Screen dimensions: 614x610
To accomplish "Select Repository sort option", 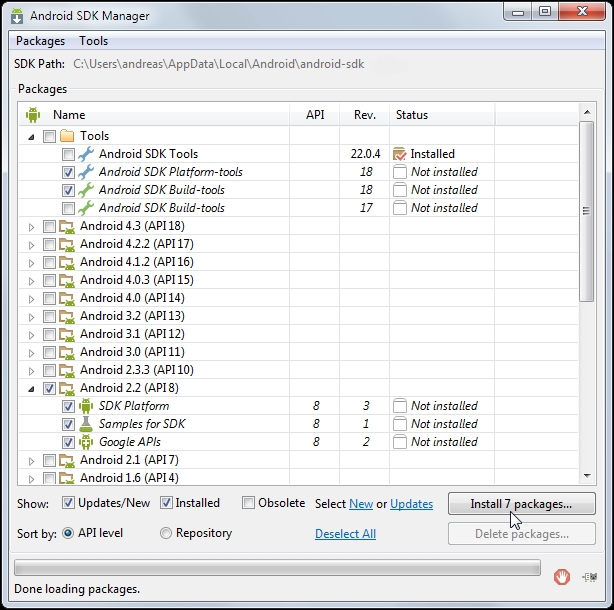I will click(x=166, y=533).
